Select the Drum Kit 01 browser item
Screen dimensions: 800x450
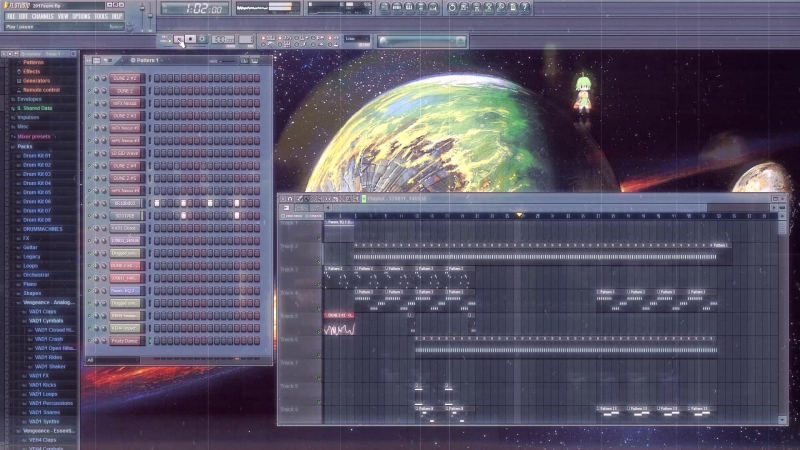[37, 156]
